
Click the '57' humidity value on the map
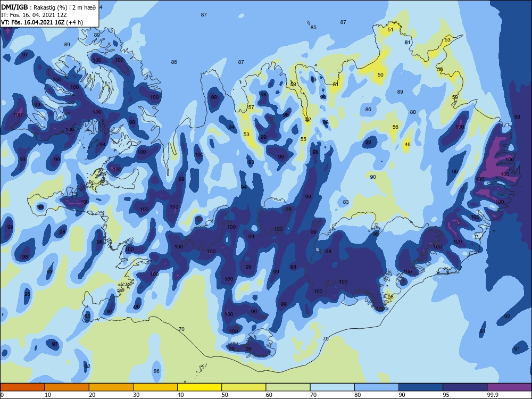(251, 107)
